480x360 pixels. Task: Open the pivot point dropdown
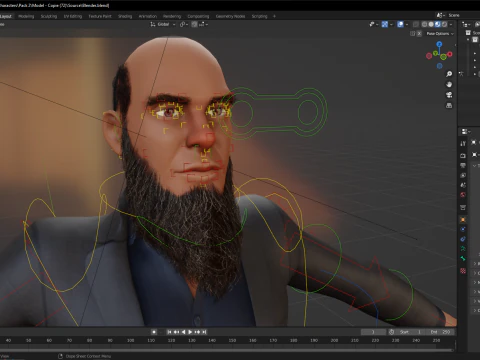point(184,24)
